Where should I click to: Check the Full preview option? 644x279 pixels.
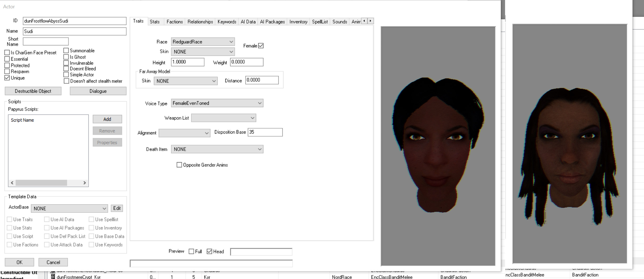click(x=191, y=251)
